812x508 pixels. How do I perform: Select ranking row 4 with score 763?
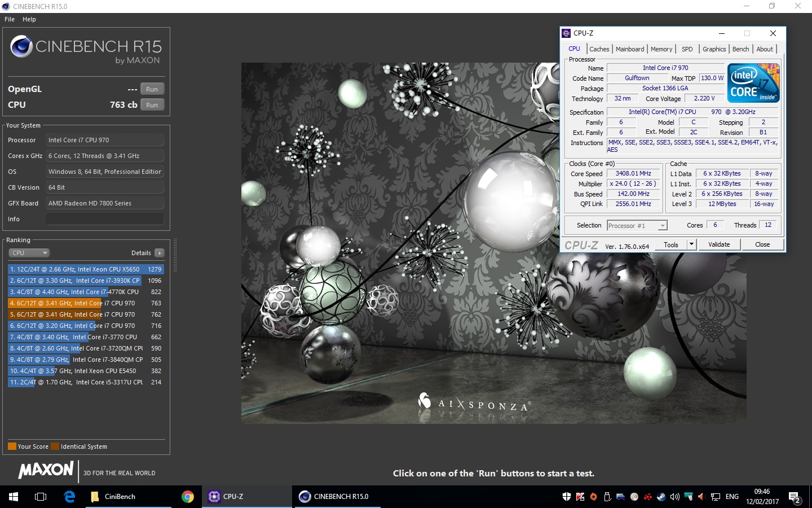pos(86,303)
